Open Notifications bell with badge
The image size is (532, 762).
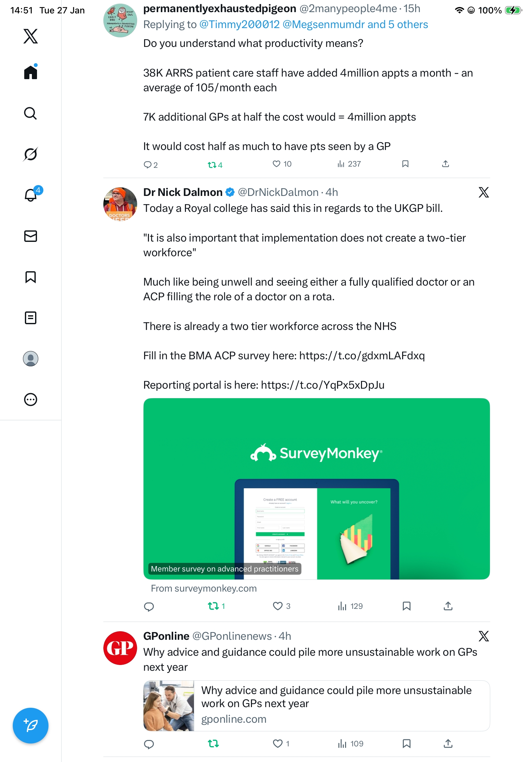[31, 195]
